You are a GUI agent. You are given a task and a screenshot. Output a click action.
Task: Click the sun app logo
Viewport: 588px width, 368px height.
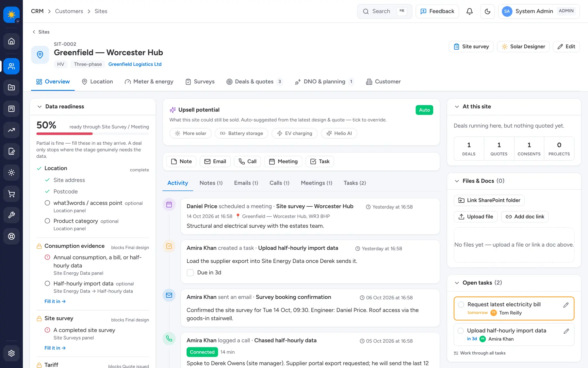click(x=11, y=14)
